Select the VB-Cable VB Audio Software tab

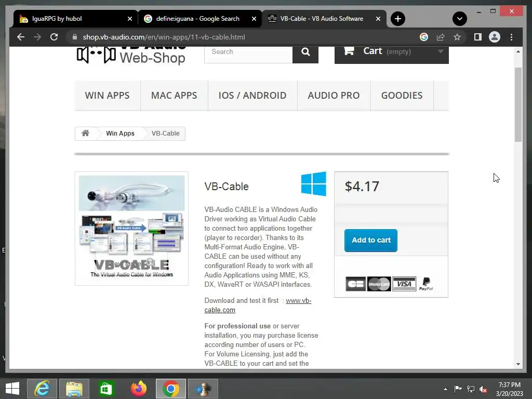click(x=324, y=19)
